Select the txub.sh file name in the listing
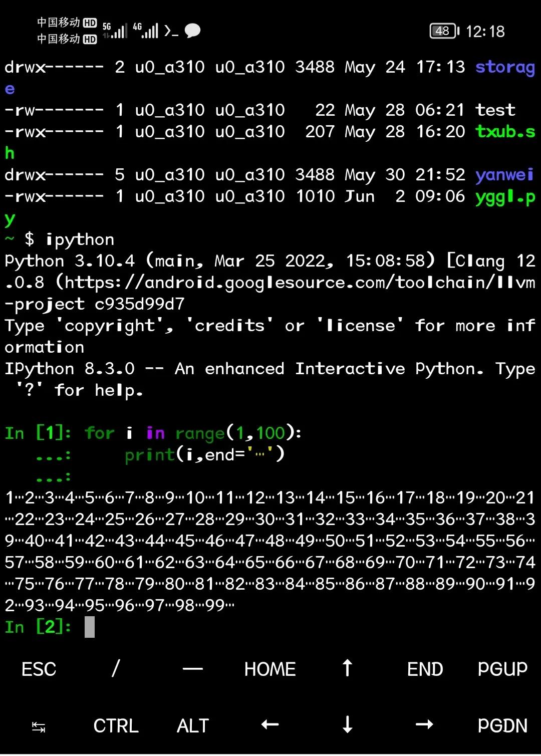The image size is (541, 756). coord(504,131)
